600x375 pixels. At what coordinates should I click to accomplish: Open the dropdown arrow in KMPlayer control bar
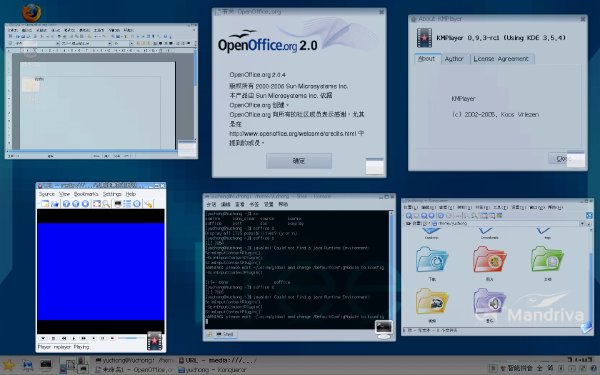pos(43,338)
